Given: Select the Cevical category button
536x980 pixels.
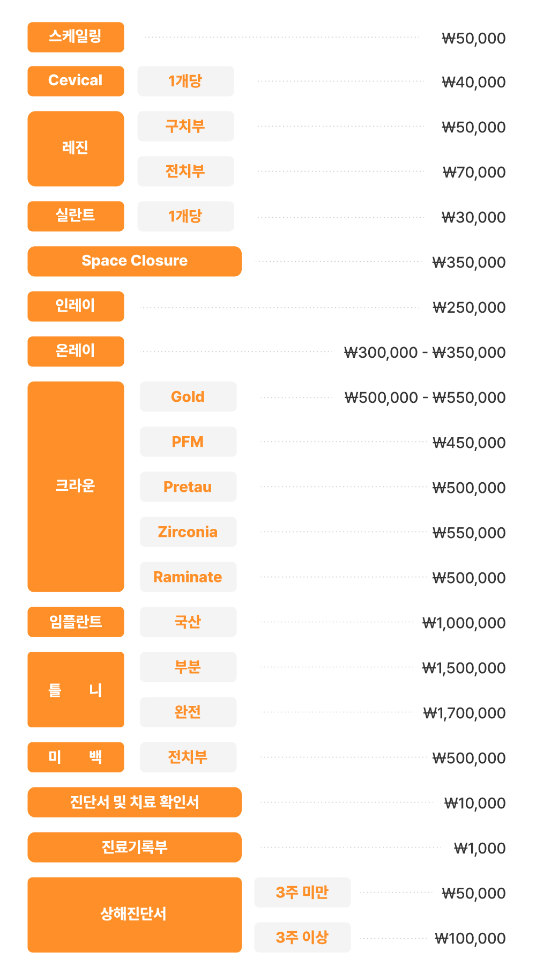Looking at the screenshot, I should 76,81.
